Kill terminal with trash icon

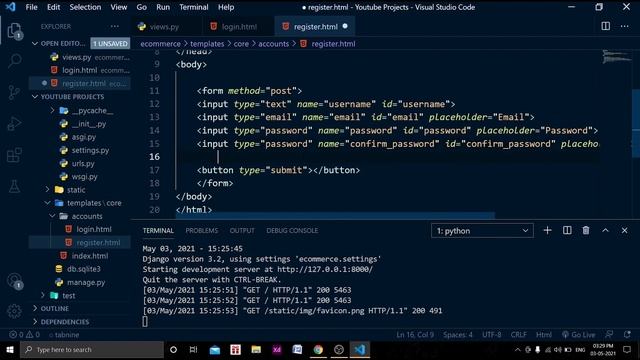click(586, 231)
